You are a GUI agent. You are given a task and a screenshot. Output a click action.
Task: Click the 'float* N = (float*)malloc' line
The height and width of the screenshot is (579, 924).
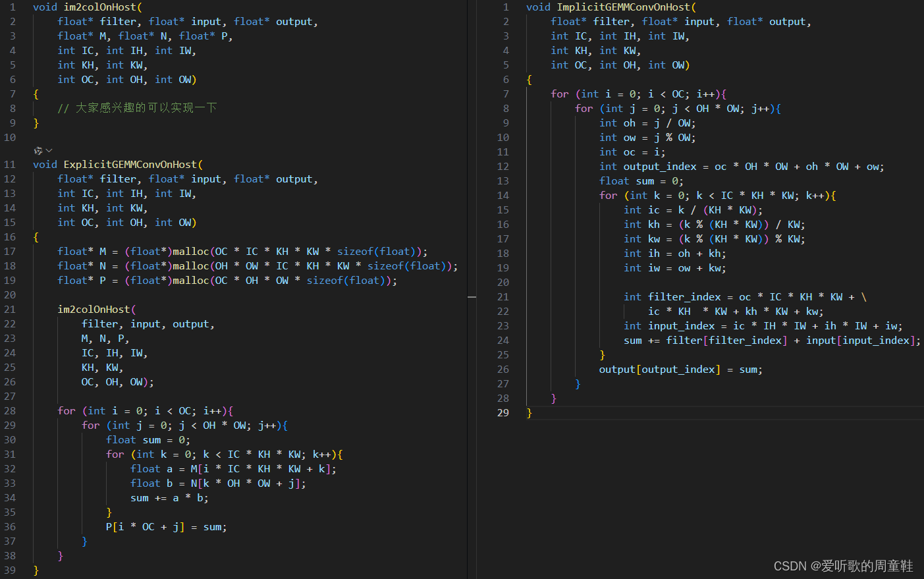258,266
